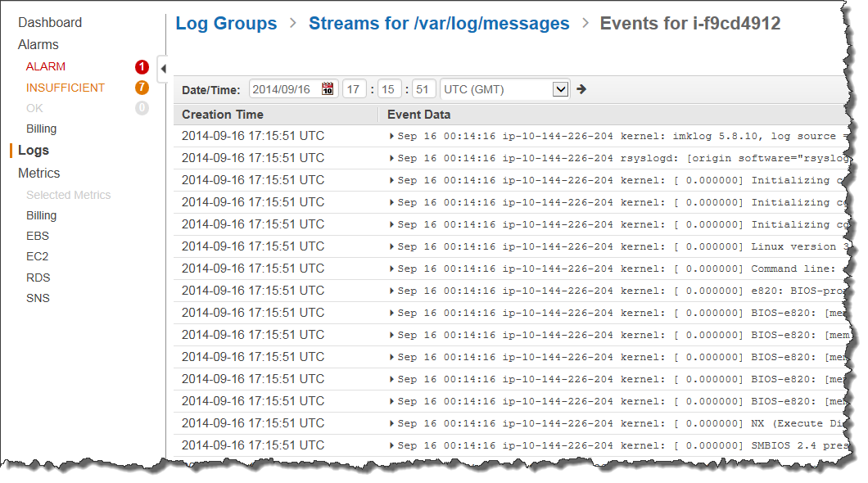Click the minute field showing 15
The height and width of the screenshot is (483, 868).
[x=389, y=89]
